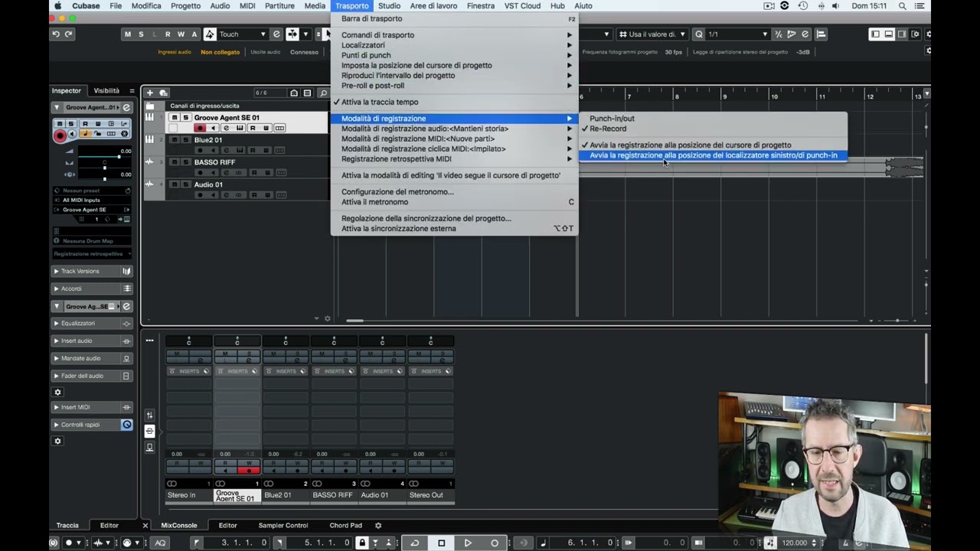Click the Quantize Q icon in toolbar
Image resolution: width=980 pixels, height=551 pixels.
point(699,34)
